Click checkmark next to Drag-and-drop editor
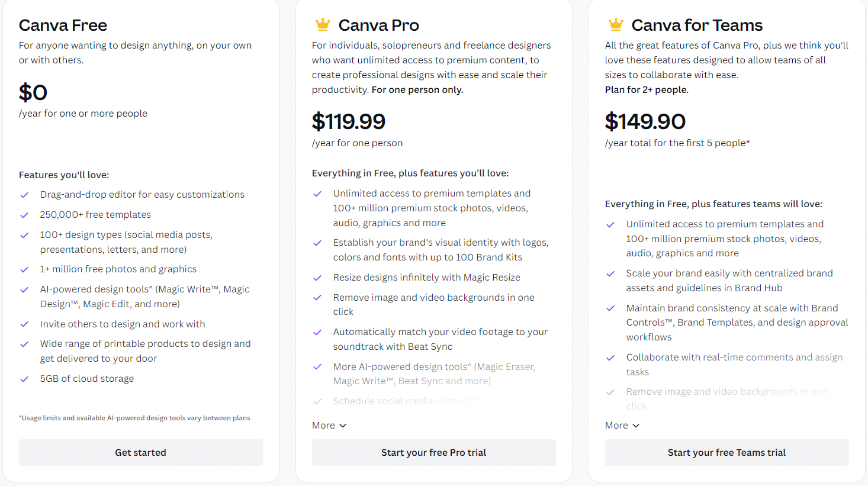 pyautogui.click(x=24, y=195)
